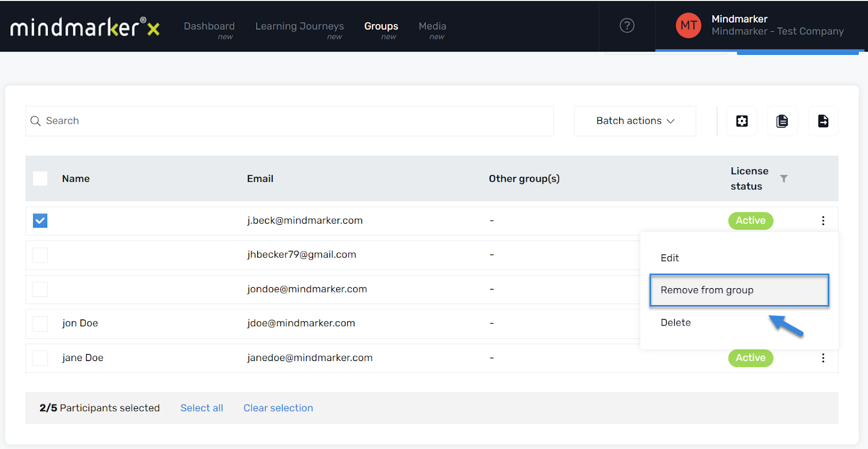Select checkbox for jhbecker79@gmail.com
868x449 pixels.
tap(40, 255)
